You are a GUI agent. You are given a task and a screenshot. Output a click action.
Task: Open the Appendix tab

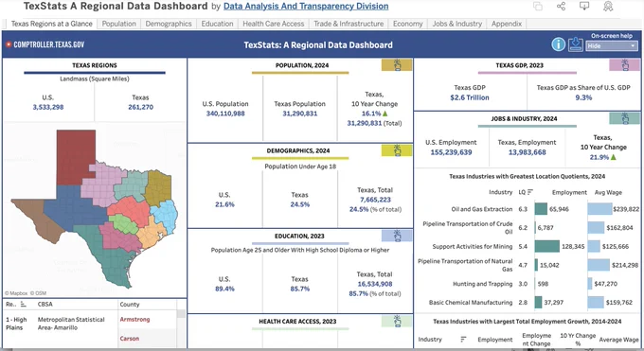point(507,24)
